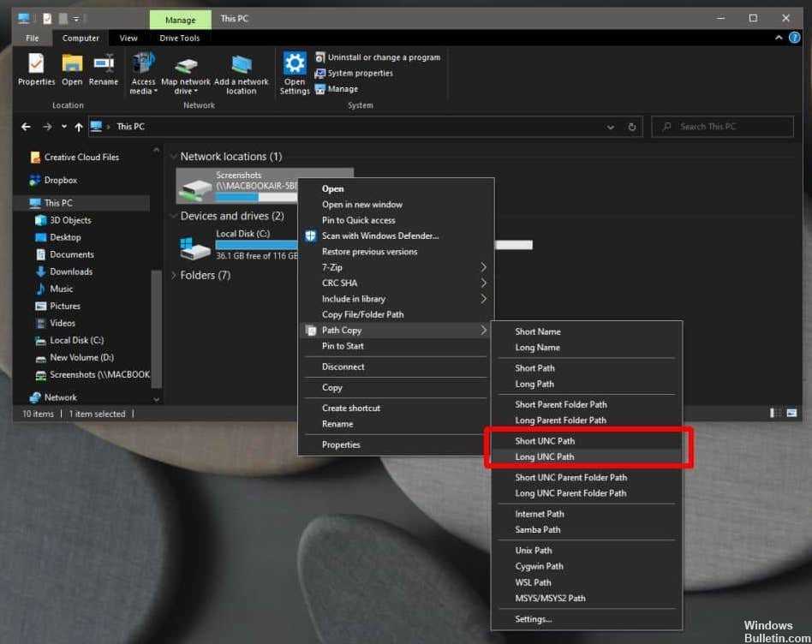Screen dimensions: 812x644
Task: Select Short UNC Path menu entry
Action: 545,441
